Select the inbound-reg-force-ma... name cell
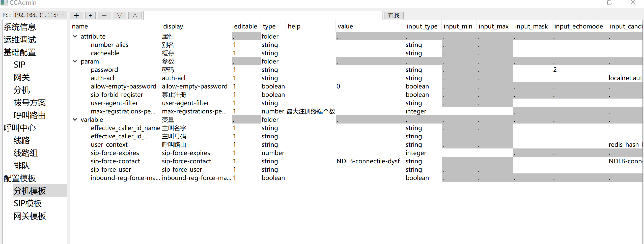 [x=125, y=178]
